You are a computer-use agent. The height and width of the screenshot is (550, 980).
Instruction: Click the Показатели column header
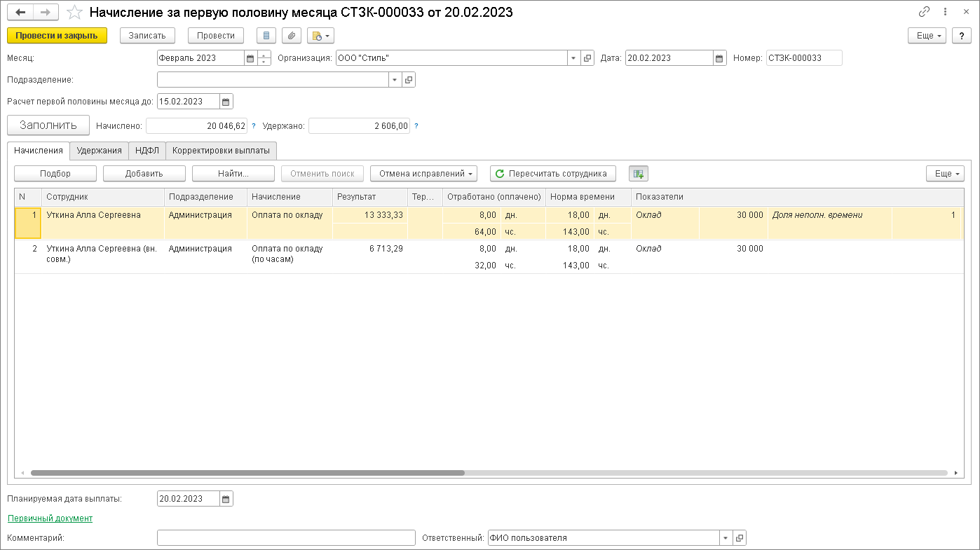click(x=796, y=197)
